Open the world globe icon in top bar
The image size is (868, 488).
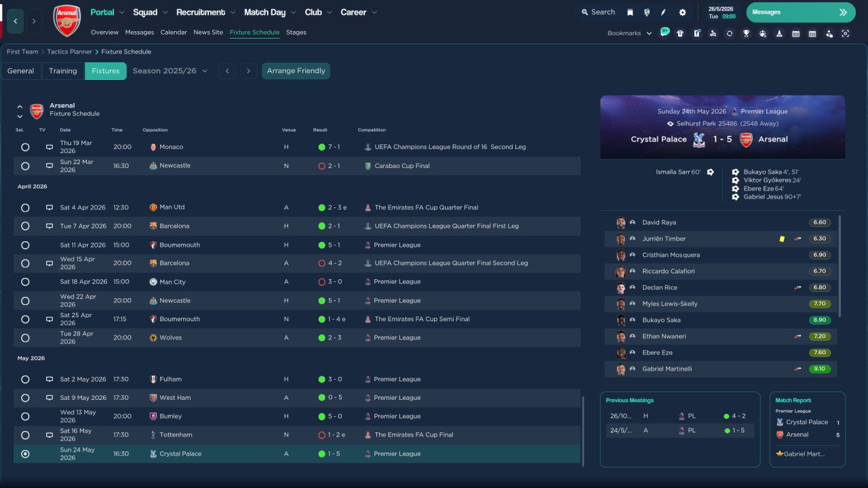[x=647, y=12]
